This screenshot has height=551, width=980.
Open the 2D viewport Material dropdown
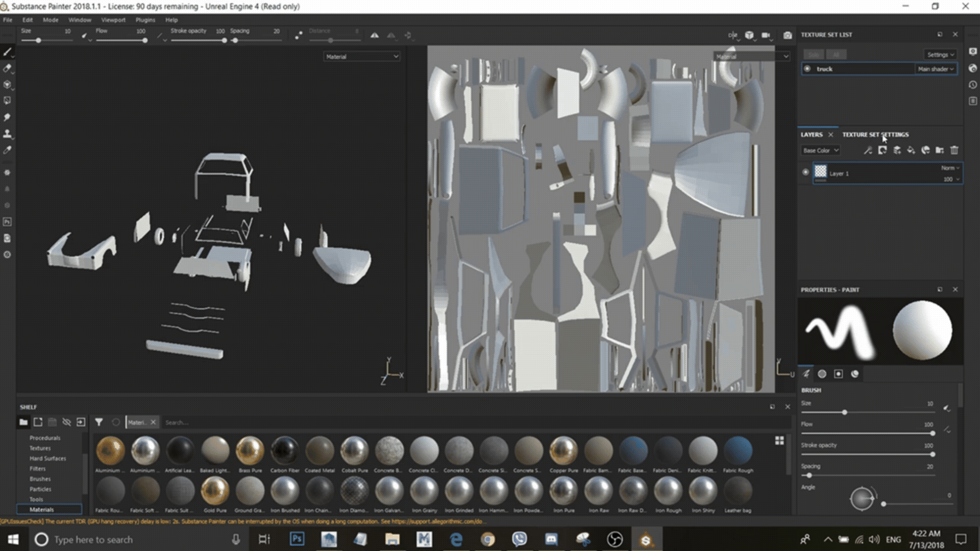[751, 57]
